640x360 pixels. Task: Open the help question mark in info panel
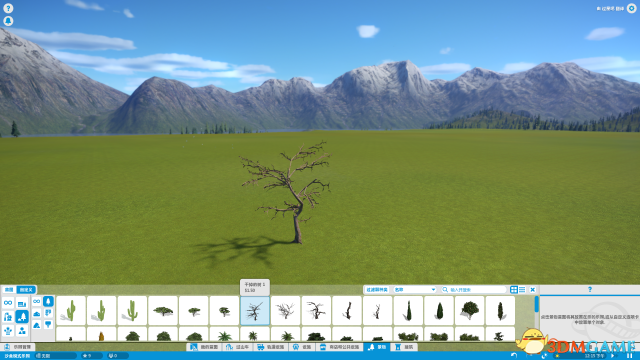point(589,289)
